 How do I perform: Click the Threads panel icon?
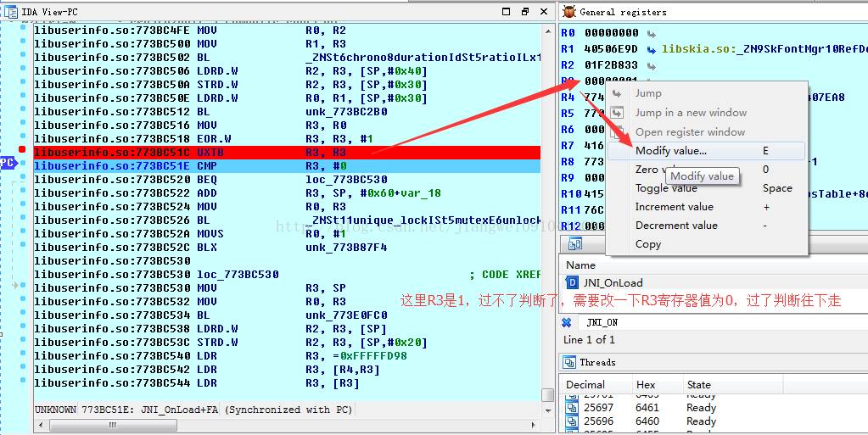pos(569,363)
